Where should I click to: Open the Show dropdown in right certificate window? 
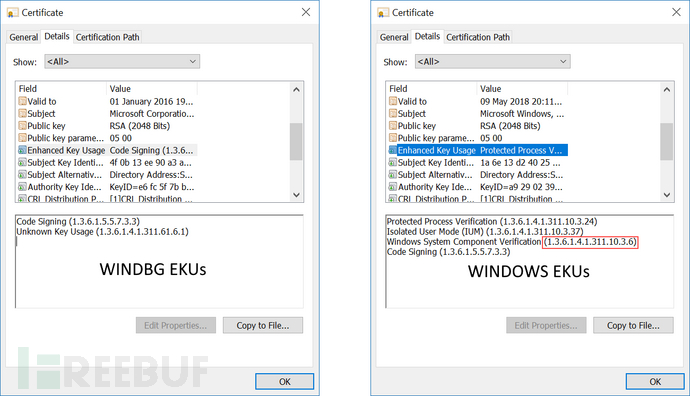tap(492, 62)
